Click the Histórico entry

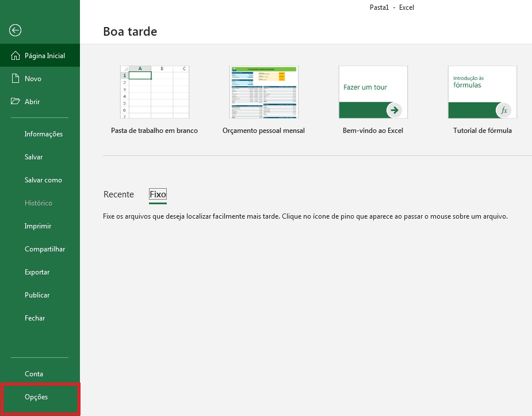(40, 203)
